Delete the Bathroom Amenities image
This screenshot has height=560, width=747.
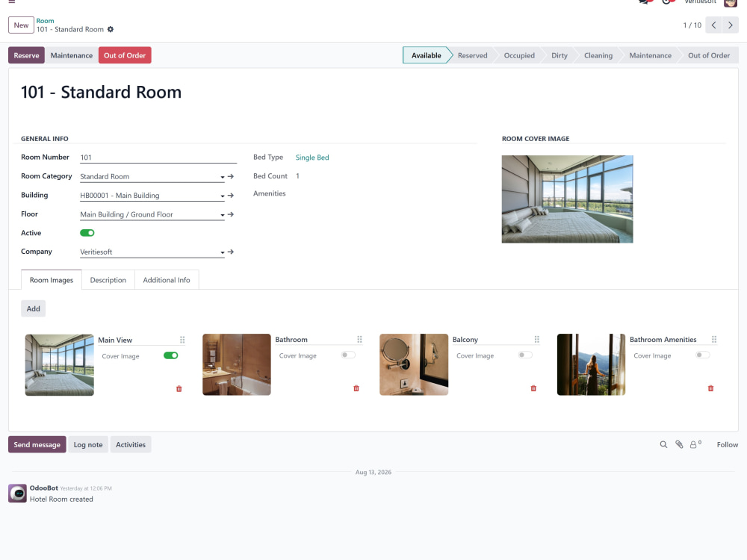(x=711, y=388)
